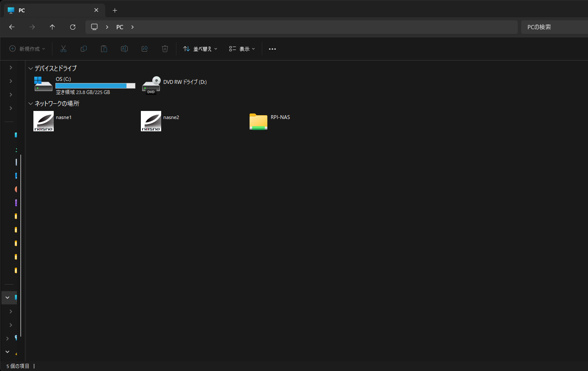The width and height of the screenshot is (588, 371).
Task: Go up one folder level
Action: (x=52, y=27)
